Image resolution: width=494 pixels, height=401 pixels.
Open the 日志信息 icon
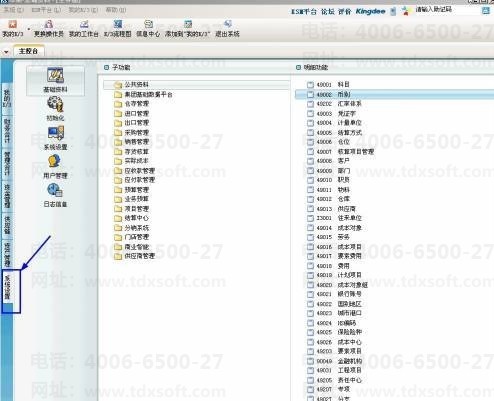[55, 195]
